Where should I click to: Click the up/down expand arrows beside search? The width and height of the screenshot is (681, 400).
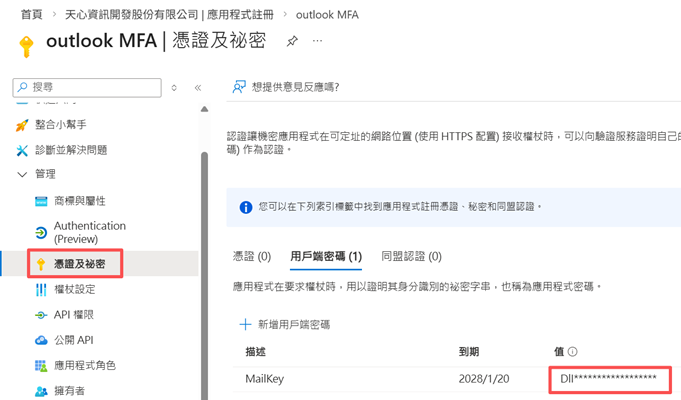pos(174,88)
